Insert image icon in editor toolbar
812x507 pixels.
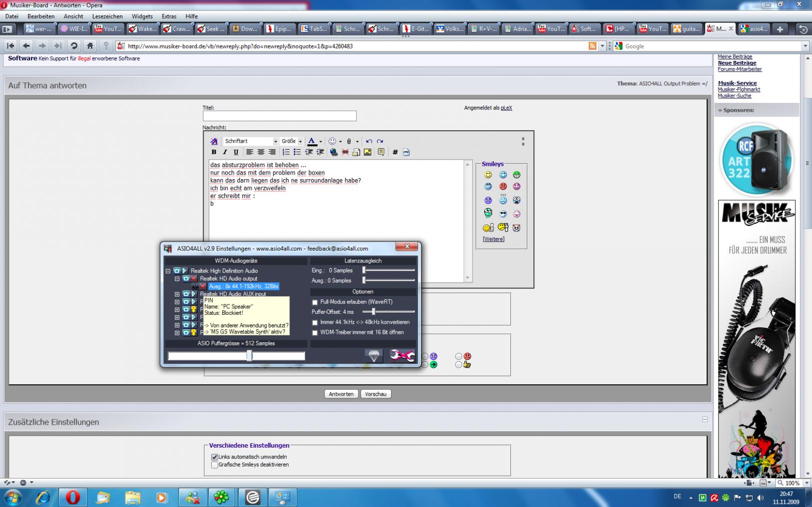(x=368, y=152)
